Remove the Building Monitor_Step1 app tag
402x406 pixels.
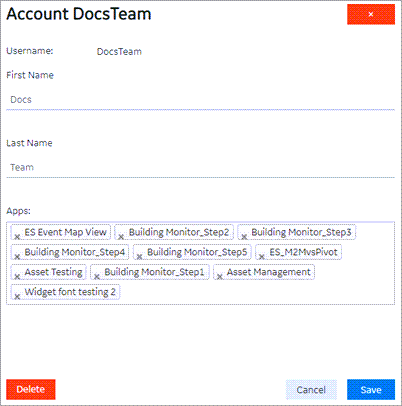pos(97,276)
